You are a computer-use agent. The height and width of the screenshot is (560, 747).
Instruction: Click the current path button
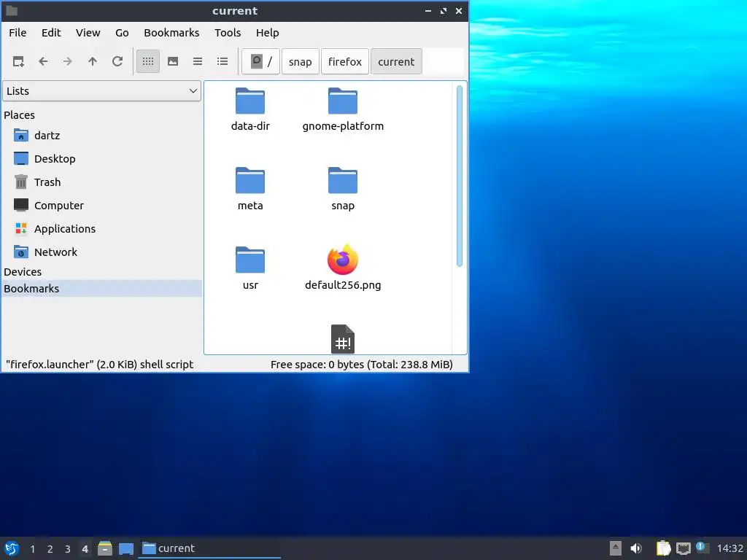click(396, 61)
